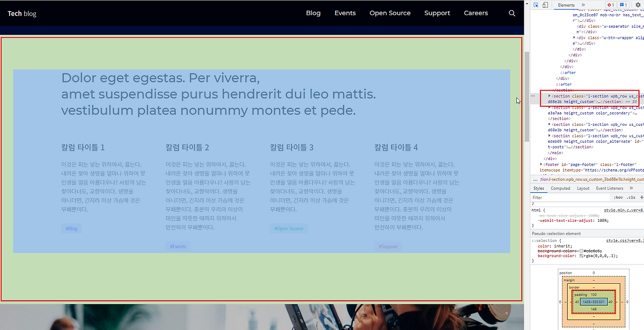Activate the DevTools inspect element picker
Image resolution: width=644 pixels, height=330 pixels.
pyautogui.click(x=536, y=5)
